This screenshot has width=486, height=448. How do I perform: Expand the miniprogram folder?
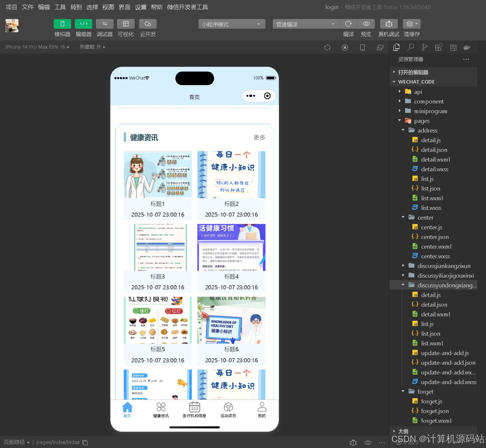[x=433, y=111]
